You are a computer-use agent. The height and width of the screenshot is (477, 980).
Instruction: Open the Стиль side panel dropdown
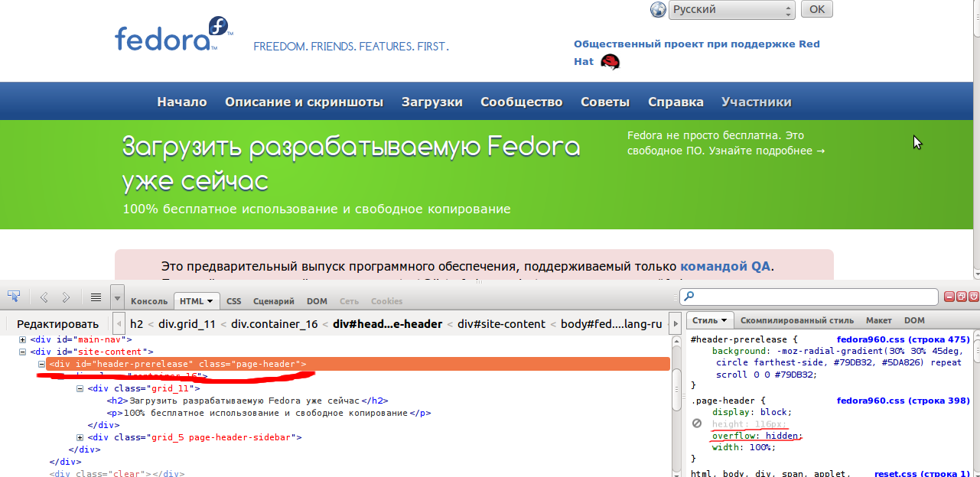click(723, 320)
